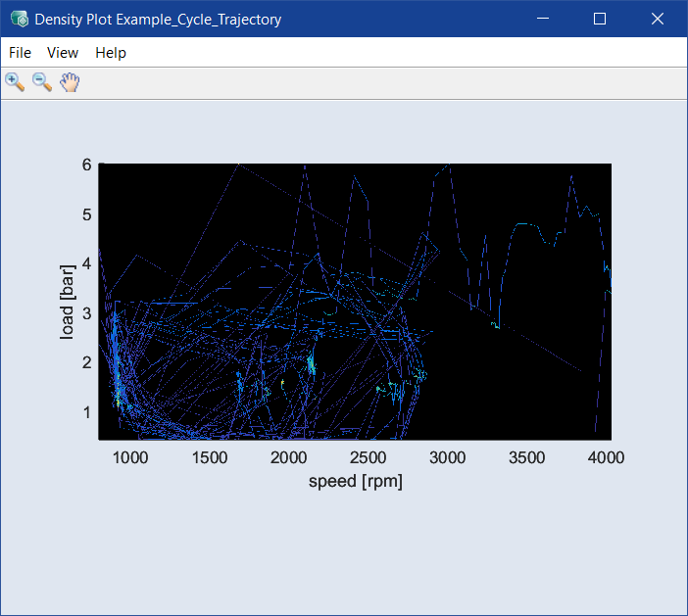Maximize the Density Plot window

[x=600, y=19]
